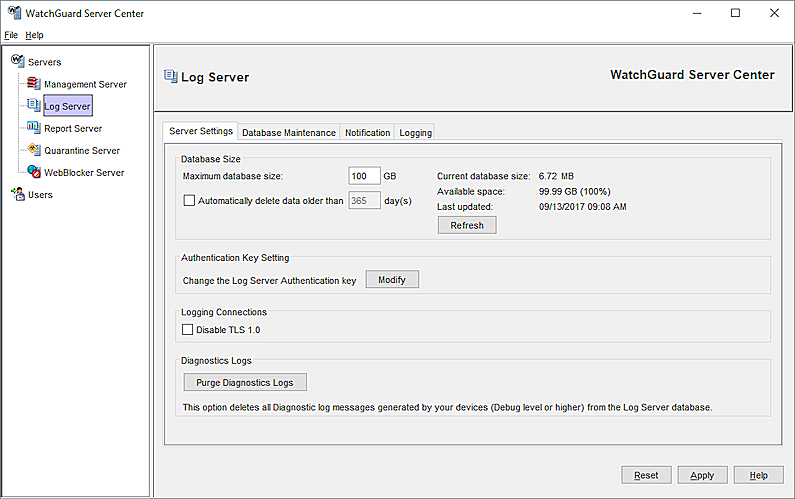Click the Quarantine Server icon
Viewport: 795px width, 499px height.
[x=34, y=150]
